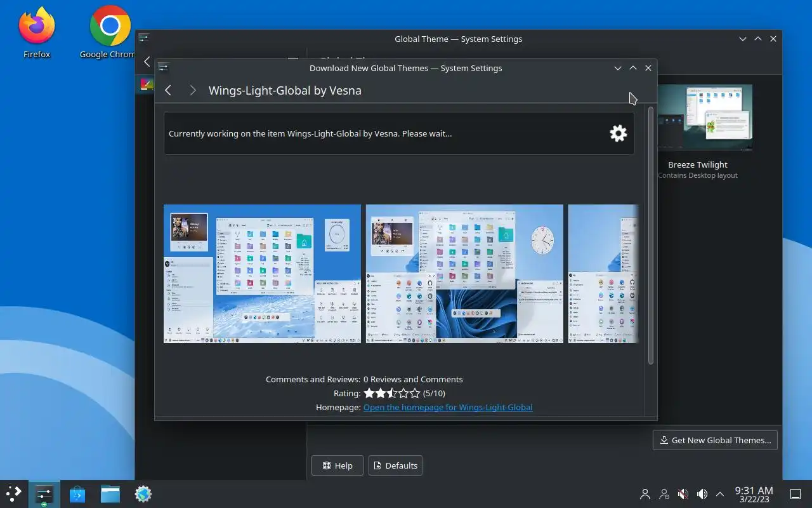Minimize the Global Theme System Settings window
812x508 pixels.
[x=742, y=39]
